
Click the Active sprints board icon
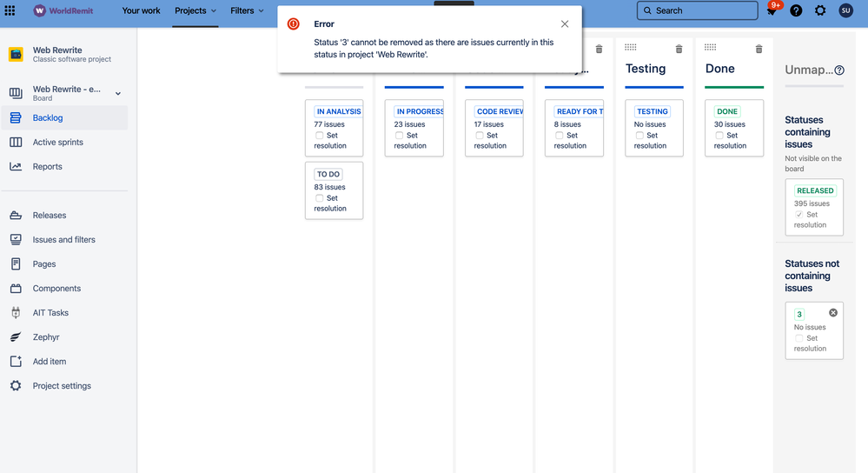[16, 143]
